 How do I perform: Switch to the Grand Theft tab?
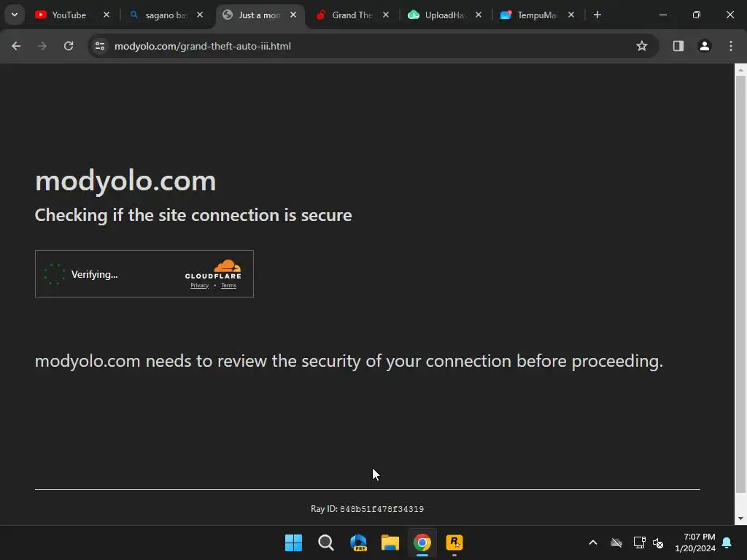coord(352,15)
